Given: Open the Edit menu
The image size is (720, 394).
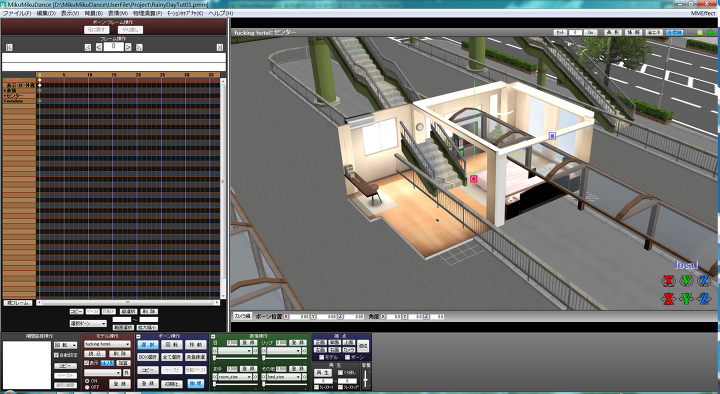Looking at the screenshot, I should pos(46,13).
